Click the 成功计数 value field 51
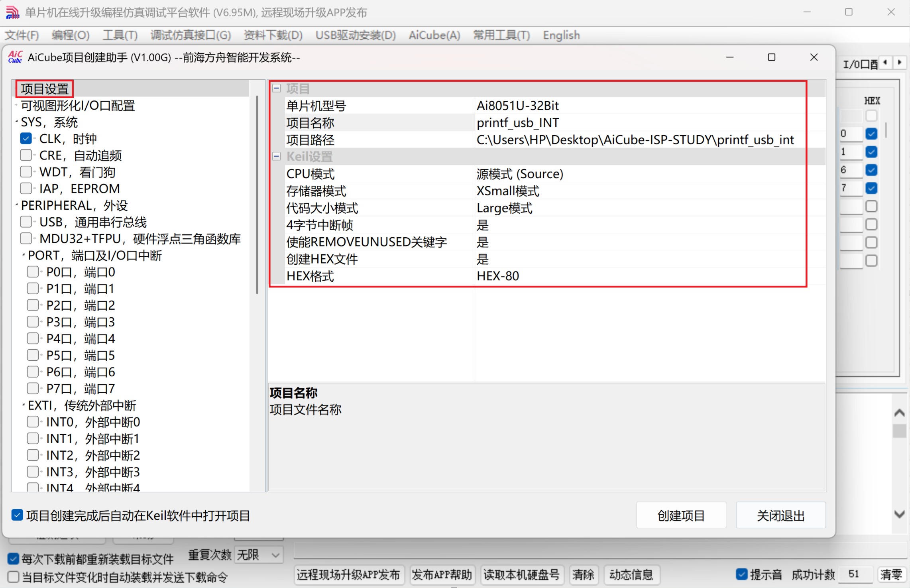Screen dimensions: 910x588 pos(855,574)
